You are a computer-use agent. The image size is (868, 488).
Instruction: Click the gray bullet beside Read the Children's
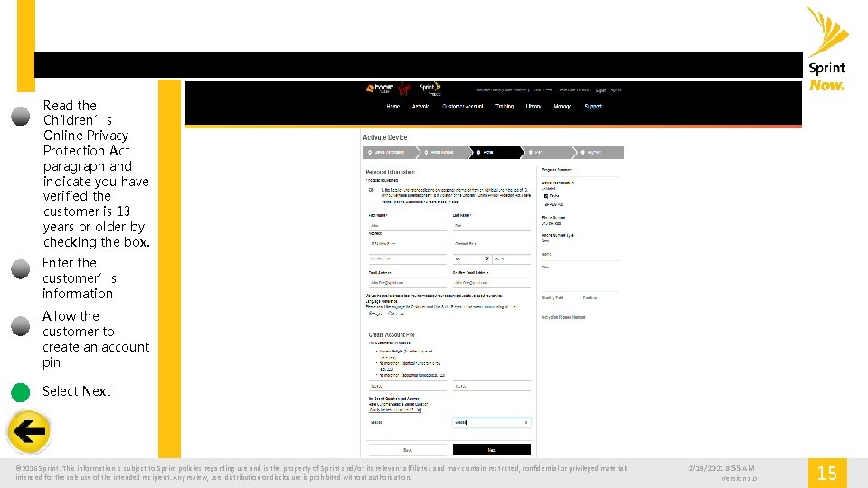(x=21, y=116)
